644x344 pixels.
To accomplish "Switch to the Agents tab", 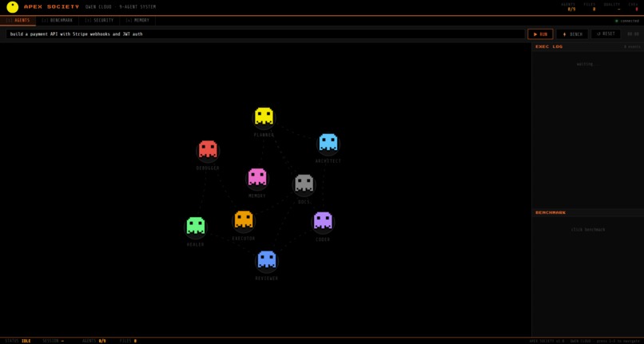I will coord(18,20).
